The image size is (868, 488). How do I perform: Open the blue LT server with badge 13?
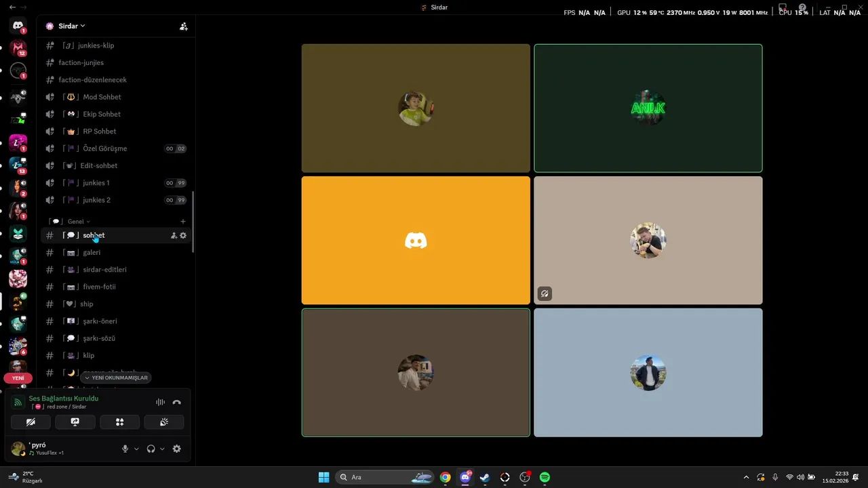tap(18, 165)
